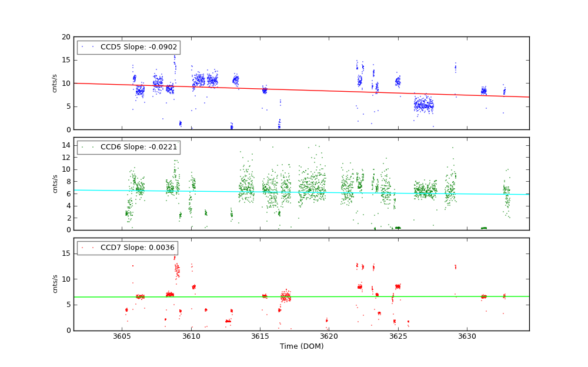
Task: Click the cyan trend line in the CCD6 plot
Action: pyautogui.click(x=294, y=192)
